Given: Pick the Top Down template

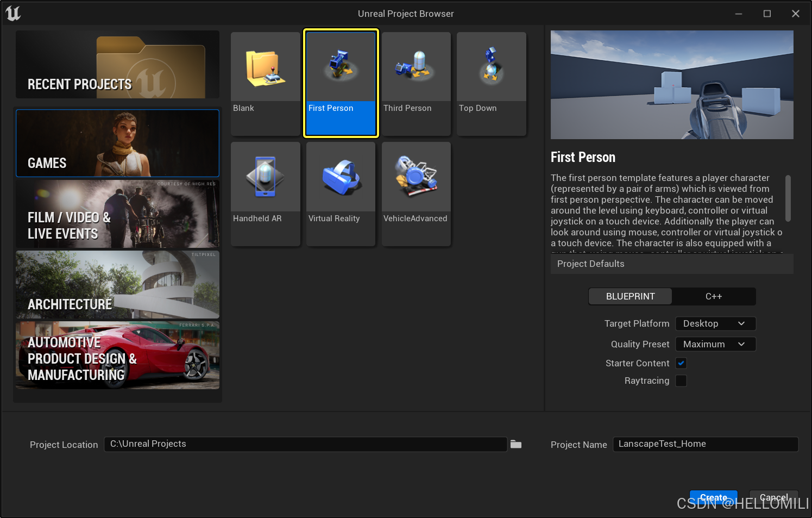Looking at the screenshot, I should (491, 83).
